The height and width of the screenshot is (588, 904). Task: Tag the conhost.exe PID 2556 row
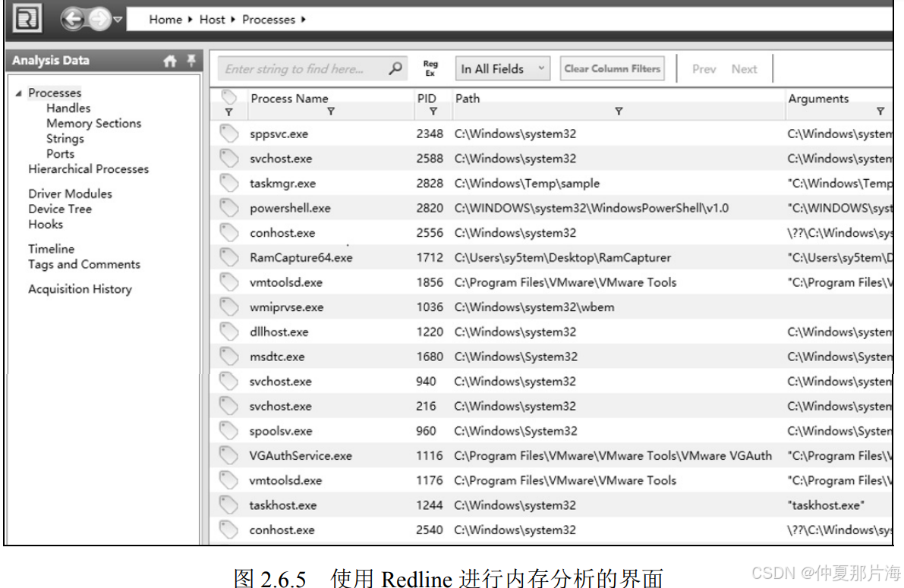point(229,233)
